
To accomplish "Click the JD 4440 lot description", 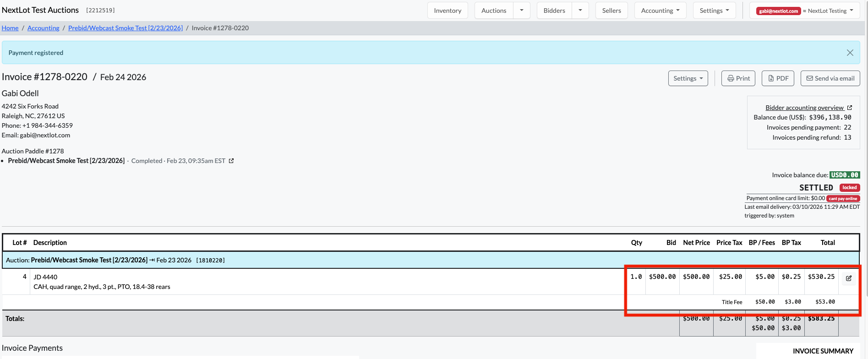I will [x=45, y=277].
